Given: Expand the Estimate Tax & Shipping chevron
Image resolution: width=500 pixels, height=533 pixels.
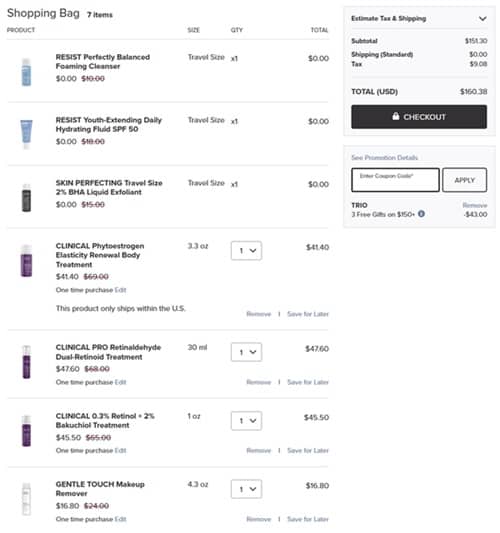Looking at the screenshot, I should point(482,19).
